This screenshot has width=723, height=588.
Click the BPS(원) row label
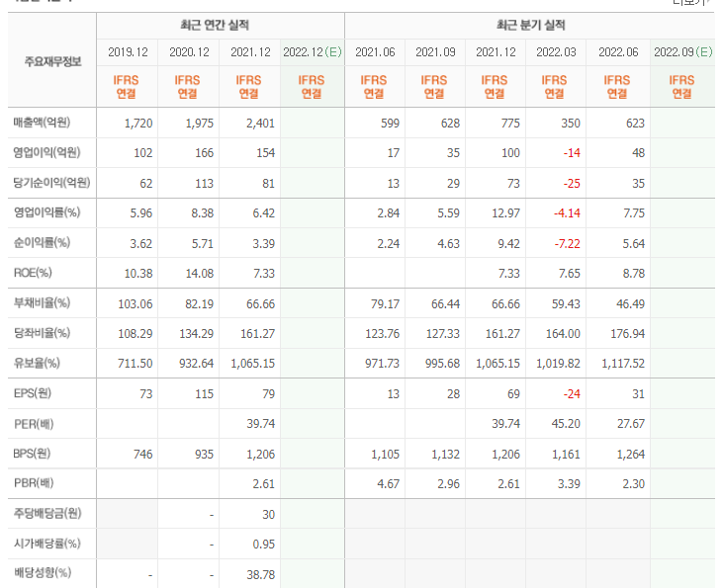pyautogui.click(x=32, y=454)
